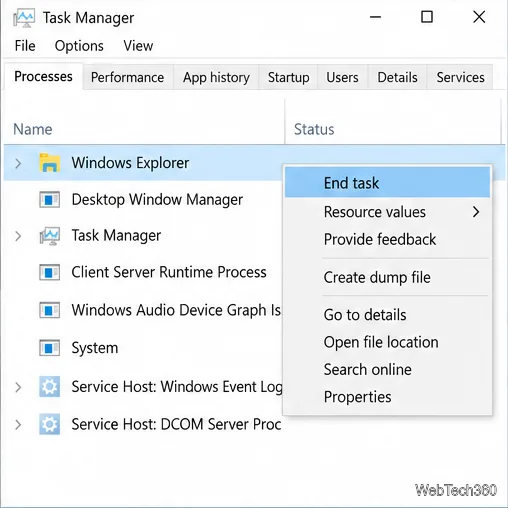Switch to the Users tab
This screenshot has height=508, width=508.
pos(342,77)
